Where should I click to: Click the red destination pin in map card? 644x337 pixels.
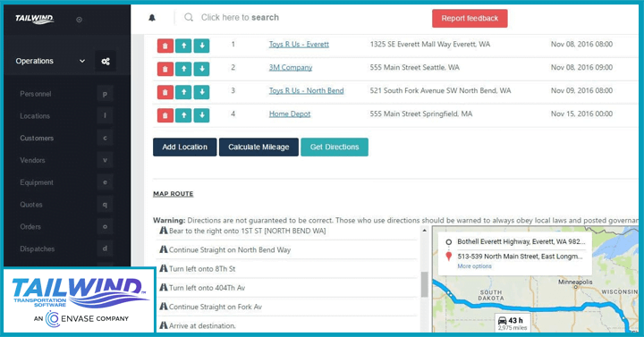(448, 257)
